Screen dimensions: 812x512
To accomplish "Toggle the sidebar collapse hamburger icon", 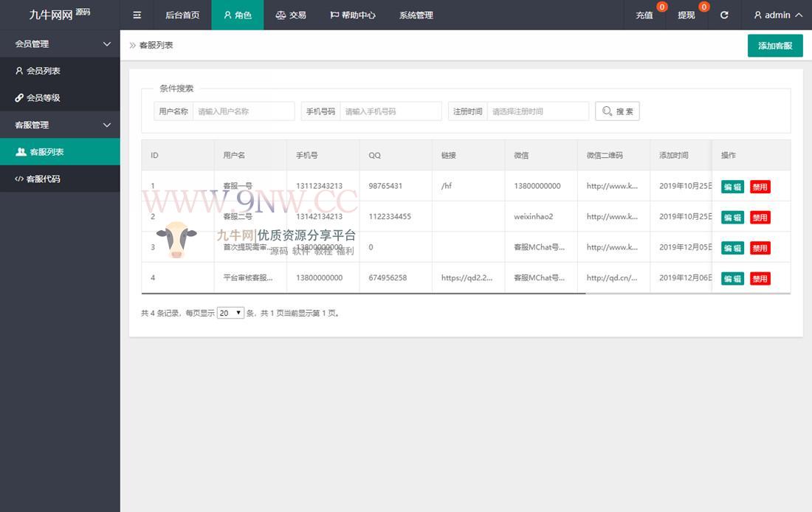I will pyautogui.click(x=137, y=15).
